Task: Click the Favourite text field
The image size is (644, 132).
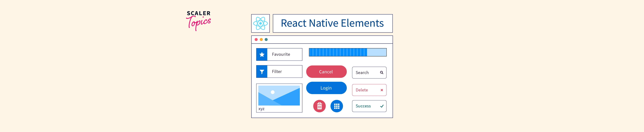Action: pos(284,55)
